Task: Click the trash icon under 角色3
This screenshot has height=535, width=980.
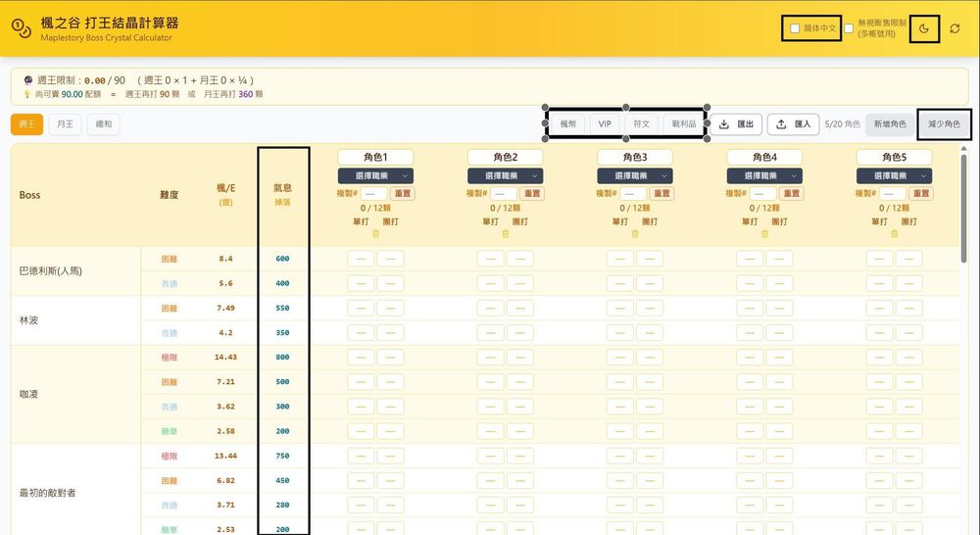Action: [x=635, y=234]
